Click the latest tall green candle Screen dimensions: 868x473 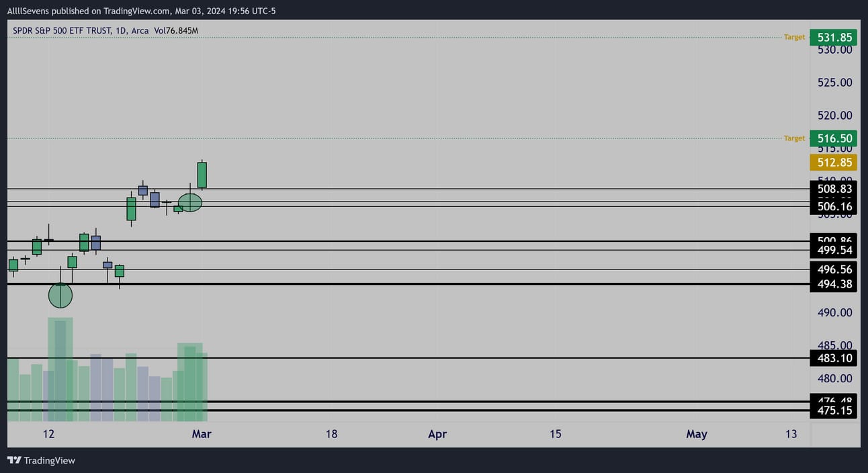[202, 175]
